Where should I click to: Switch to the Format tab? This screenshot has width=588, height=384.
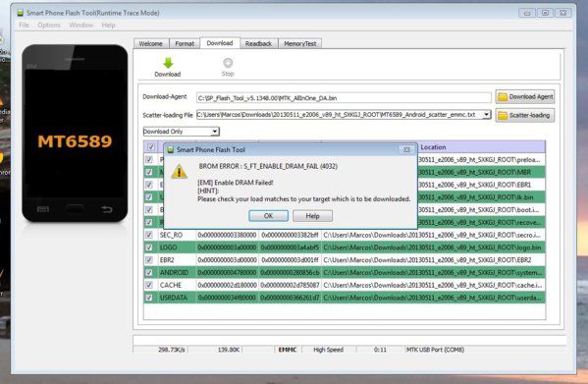pos(185,44)
